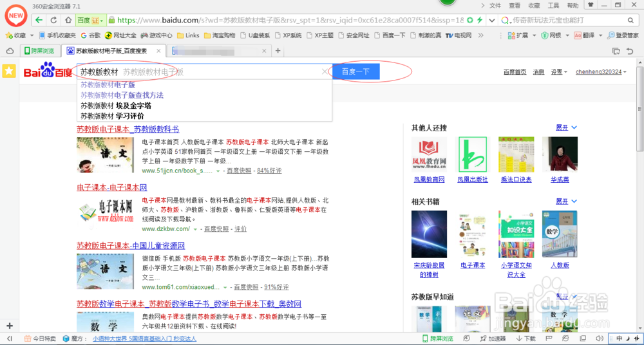Close the 苏教版教材电子版 tab
Screen dimensions: 644x345
(158, 51)
